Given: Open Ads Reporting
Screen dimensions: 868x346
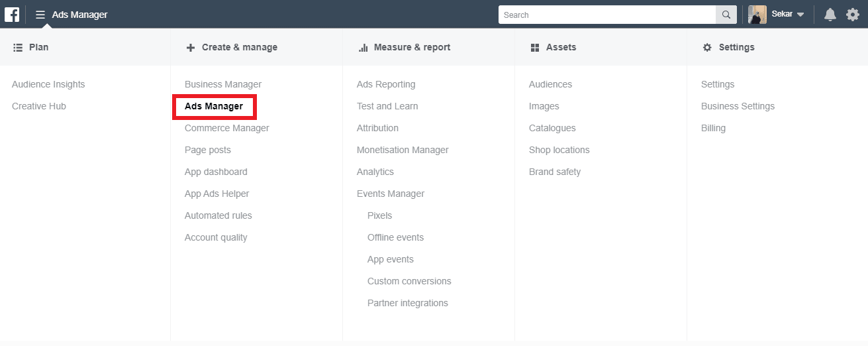Looking at the screenshot, I should coord(386,84).
